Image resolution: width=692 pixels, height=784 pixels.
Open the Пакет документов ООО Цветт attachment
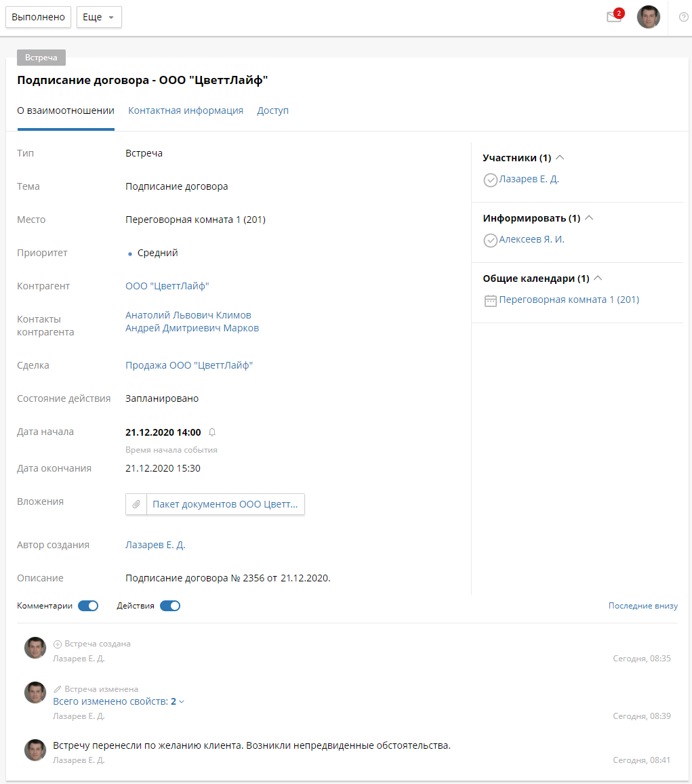click(x=225, y=505)
